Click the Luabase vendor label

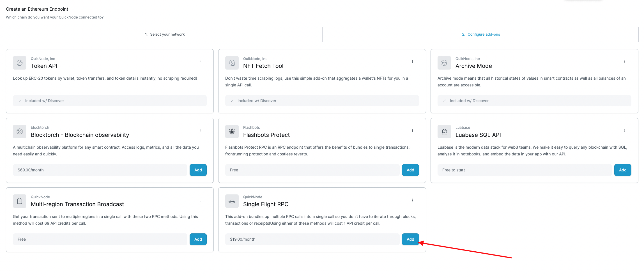pos(463,127)
